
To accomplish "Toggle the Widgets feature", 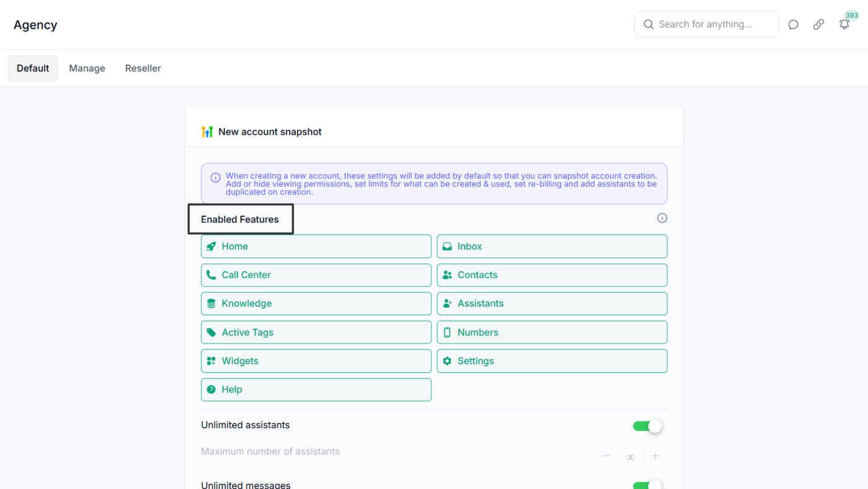I will (316, 361).
